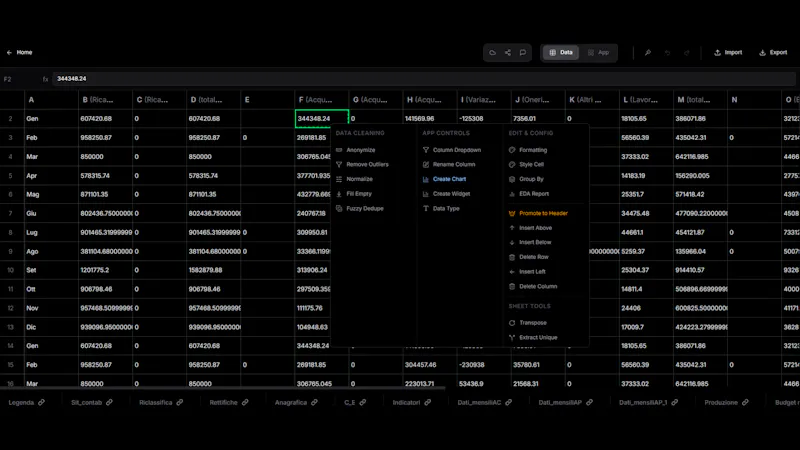800x450 pixels.
Task: Select Data Type option
Action: [446, 209]
